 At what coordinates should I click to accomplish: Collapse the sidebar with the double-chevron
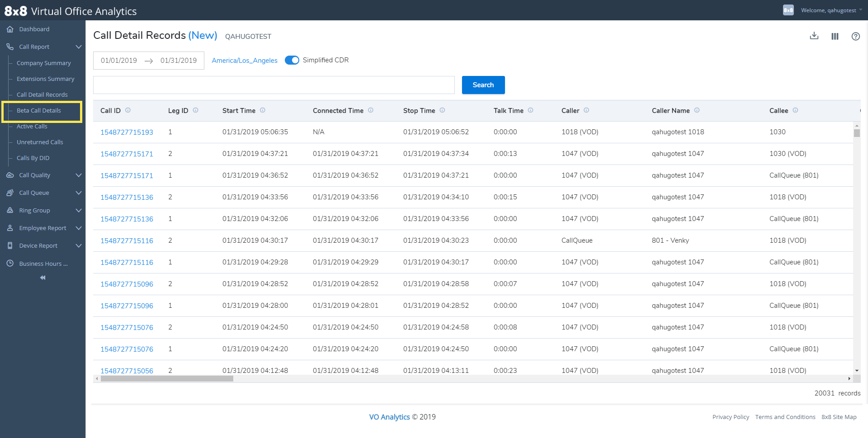[x=42, y=277]
